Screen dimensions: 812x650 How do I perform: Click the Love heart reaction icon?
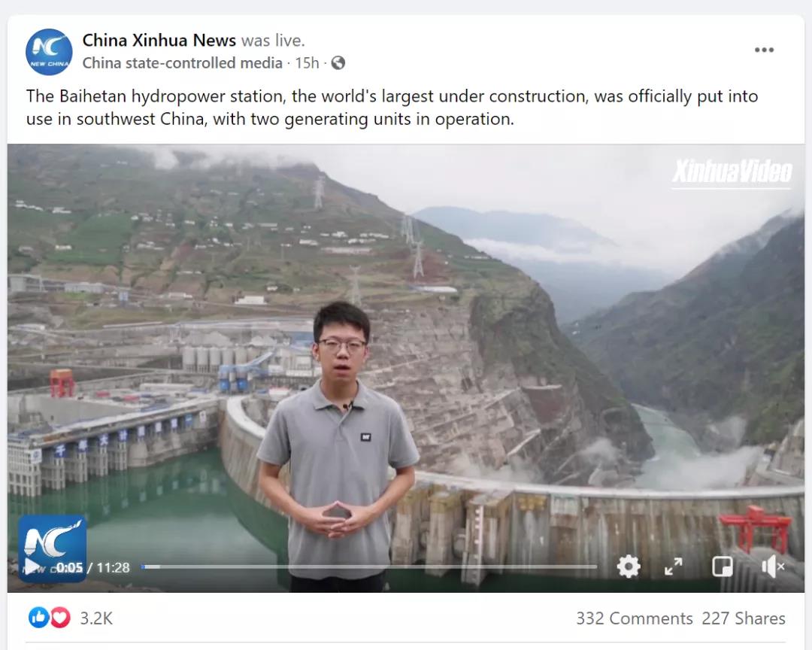point(59,618)
